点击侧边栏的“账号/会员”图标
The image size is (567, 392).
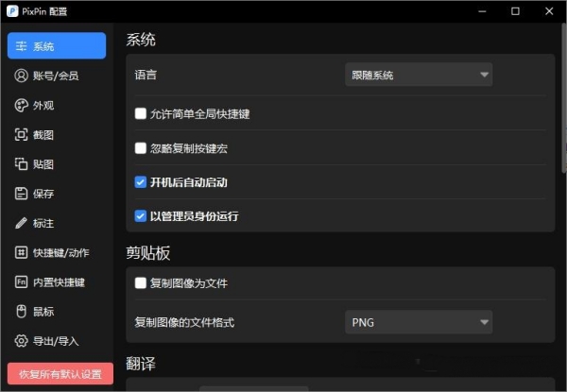coord(21,76)
